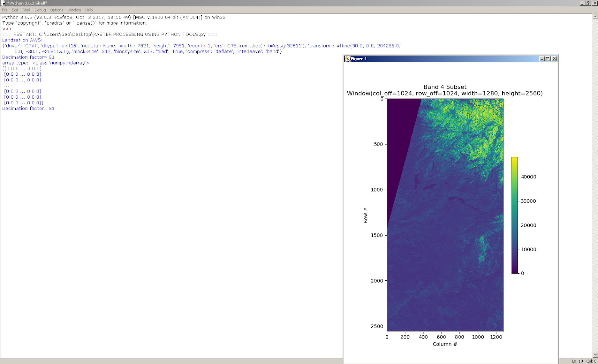Click the '=== RESTART' line in shell
The image size is (598, 364).
(x=110, y=34)
